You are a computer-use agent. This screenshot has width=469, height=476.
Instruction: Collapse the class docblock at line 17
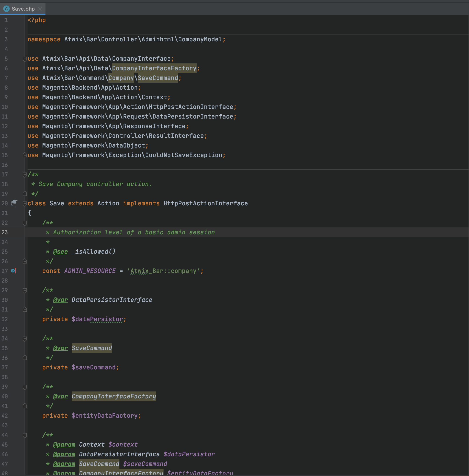point(25,175)
